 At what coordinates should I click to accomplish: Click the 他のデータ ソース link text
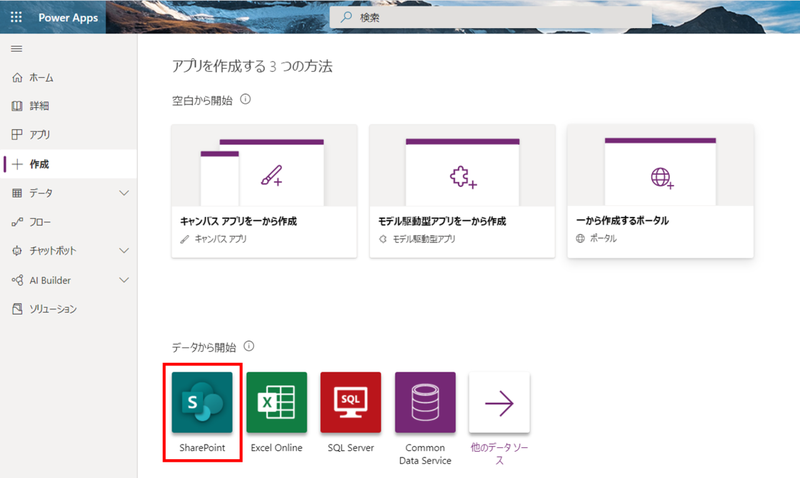pos(499,454)
